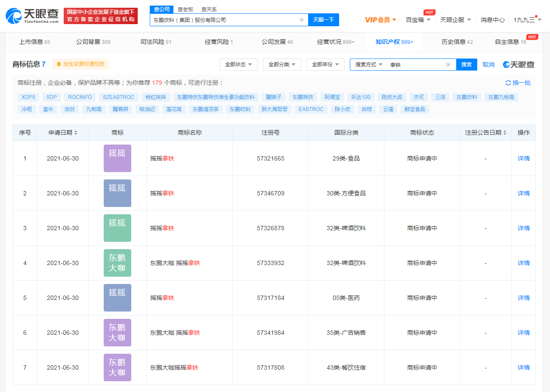Open the 全部分类 dropdown

(x=282, y=65)
